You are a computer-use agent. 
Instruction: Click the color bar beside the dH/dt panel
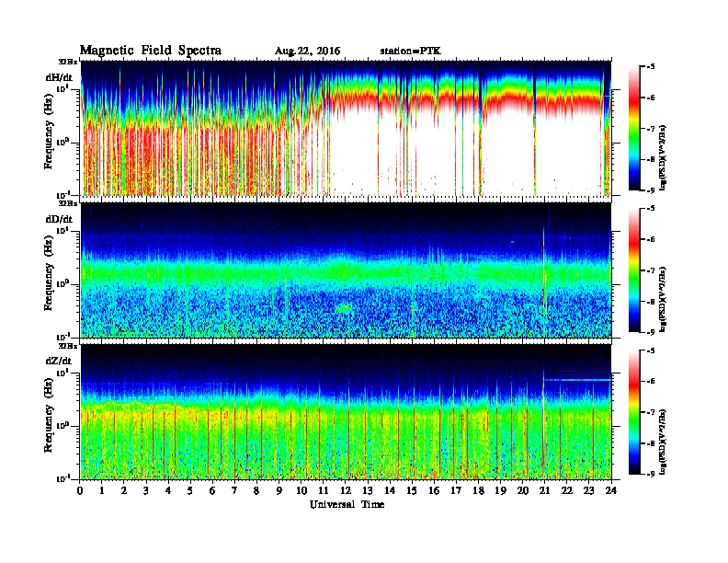pyautogui.click(x=634, y=128)
